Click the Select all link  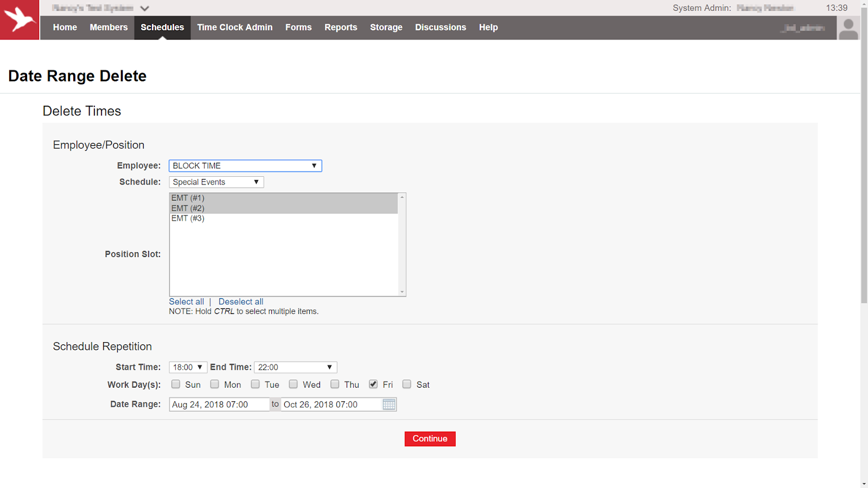pos(187,302)
